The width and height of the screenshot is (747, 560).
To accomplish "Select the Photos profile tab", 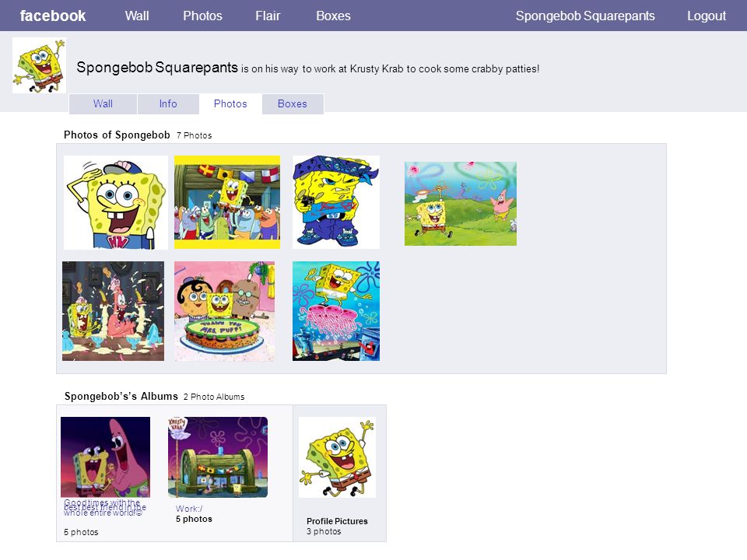I will pyautogui.click(x=230, y=103).
